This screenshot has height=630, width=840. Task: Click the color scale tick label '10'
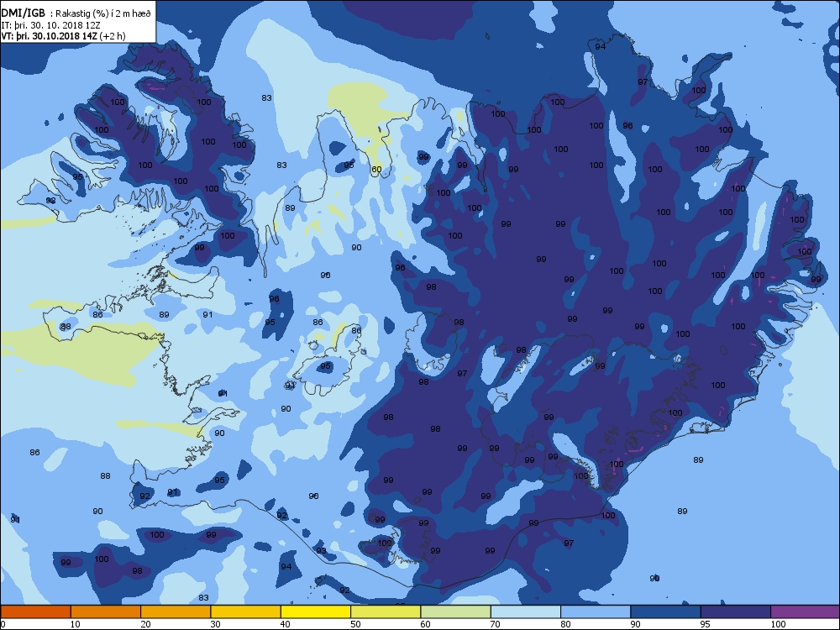(75, 624)
